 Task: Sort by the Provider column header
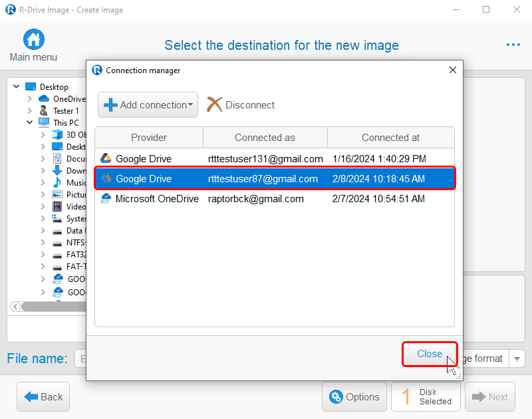click(x=149, y=138)
